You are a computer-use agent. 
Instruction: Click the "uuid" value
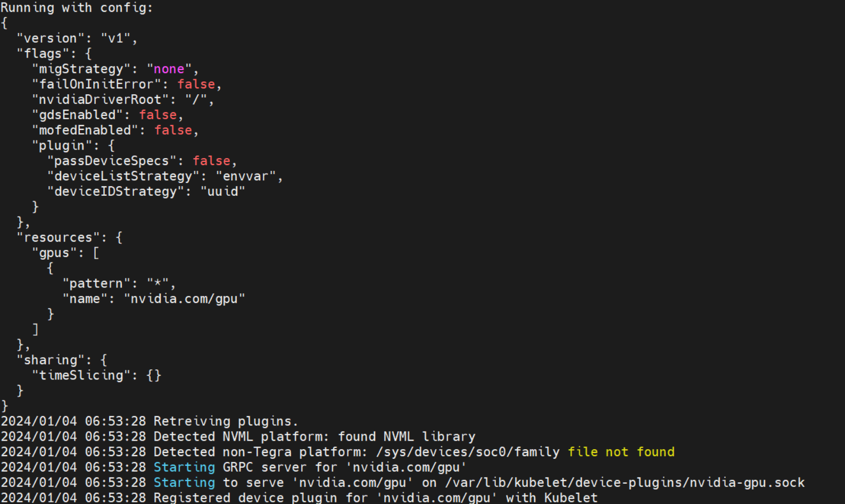pos(223,192)
